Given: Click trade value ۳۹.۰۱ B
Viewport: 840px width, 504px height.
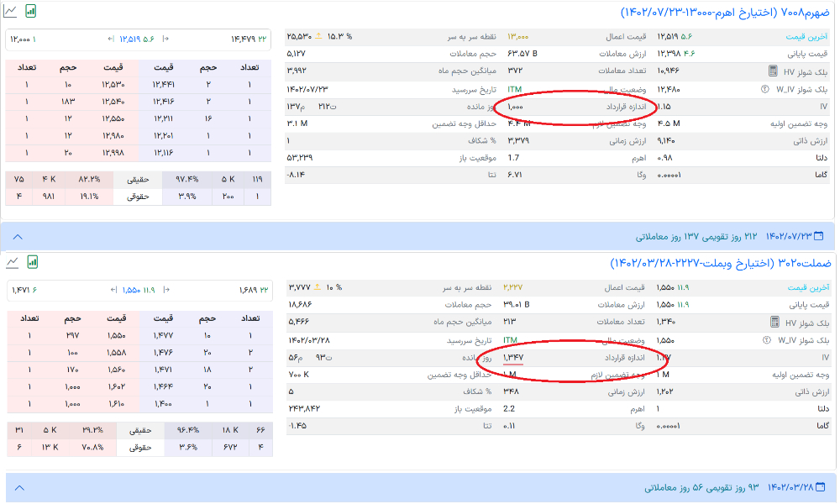Looking at the screenshot, I should coord(517,304).
